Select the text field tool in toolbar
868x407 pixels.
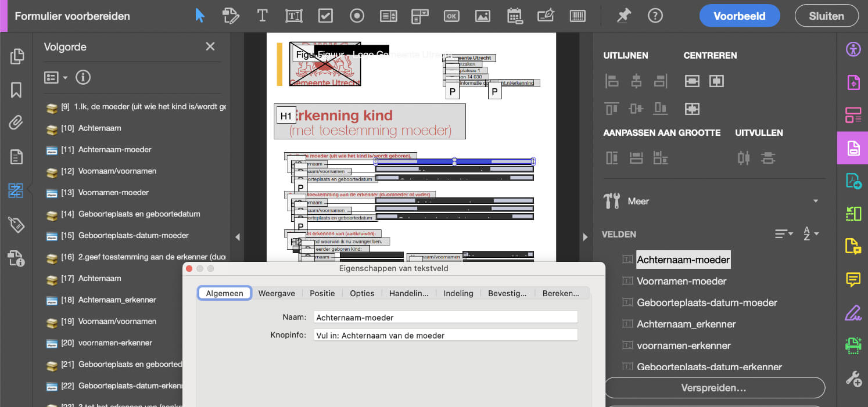tap(294, 16)
